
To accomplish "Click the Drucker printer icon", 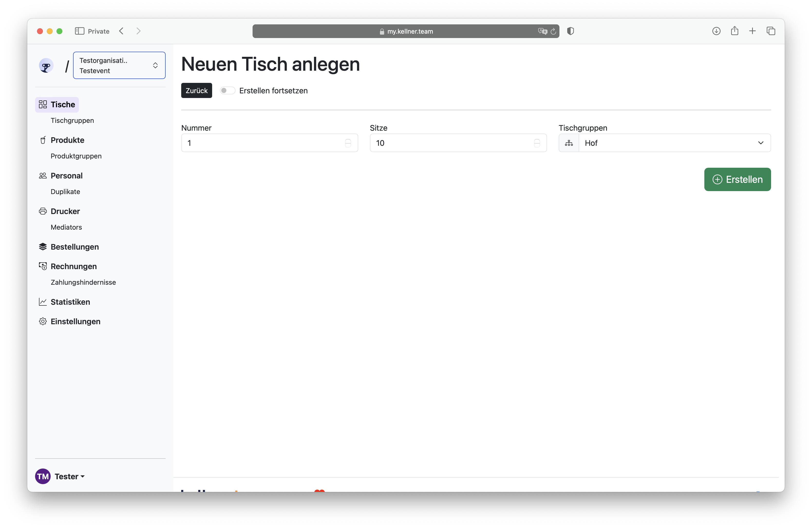I will pos(43,211).
